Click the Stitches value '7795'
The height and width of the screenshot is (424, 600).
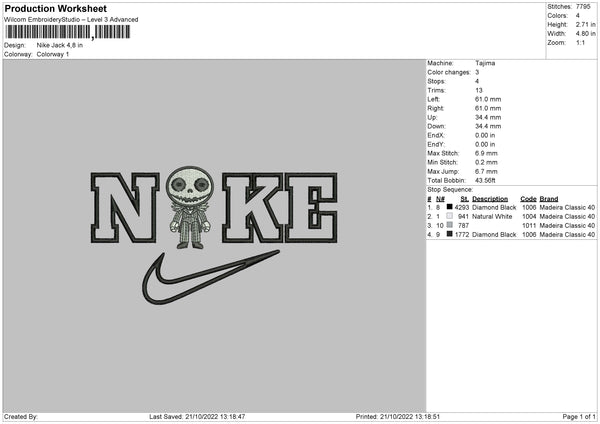click(583, 7)
